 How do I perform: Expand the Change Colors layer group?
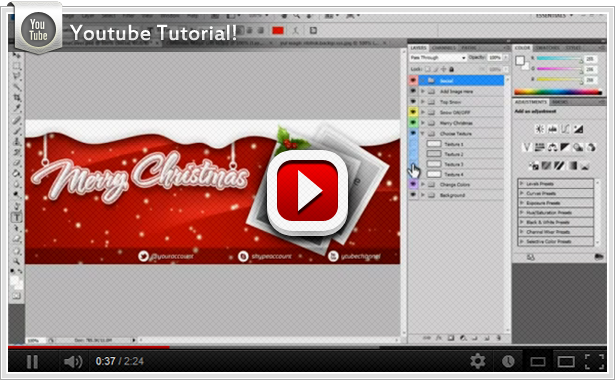pyautogui.click(x=423, y=184)
